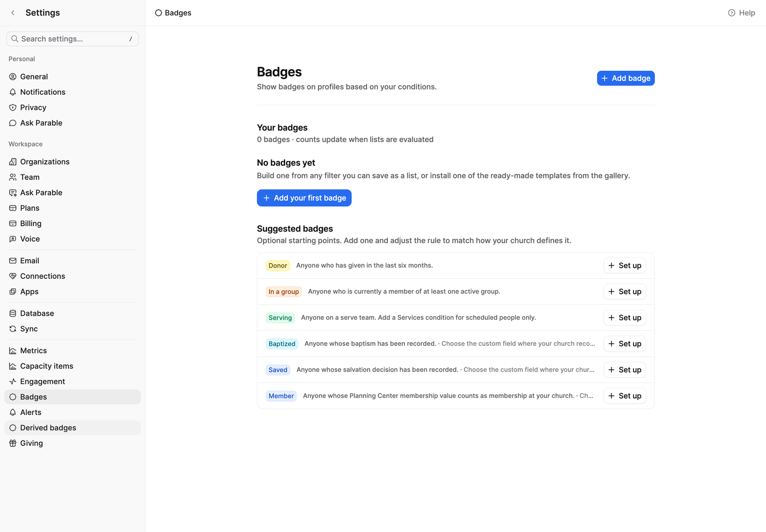Open Ask Parable under the Workspace section
The width and height of the screenshot is (766, 532).
[x=72, y=193]
